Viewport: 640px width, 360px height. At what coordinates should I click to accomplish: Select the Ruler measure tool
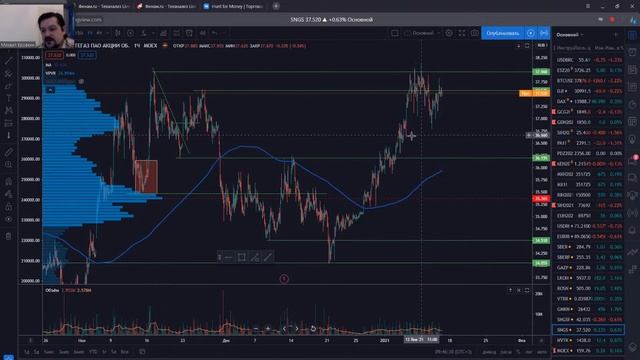(x=8, y=152)
